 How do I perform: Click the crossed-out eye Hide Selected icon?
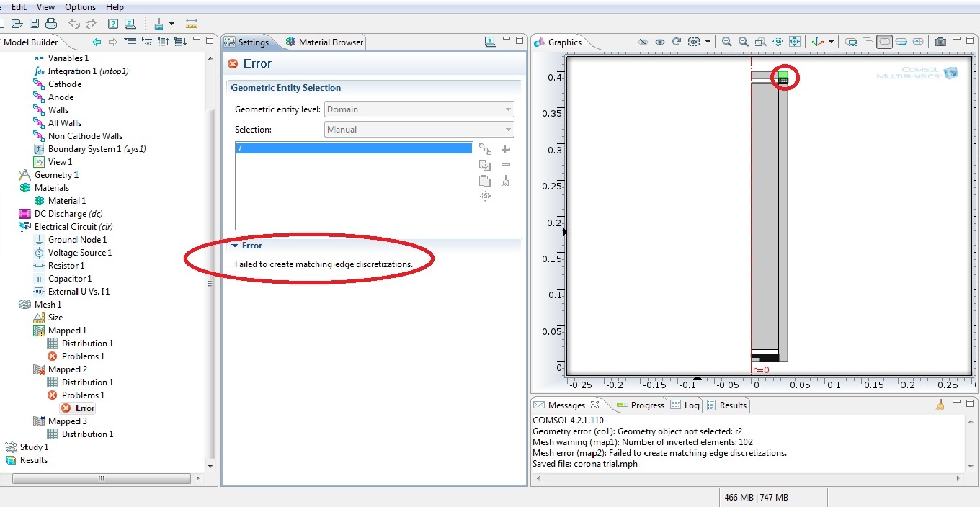643,42
